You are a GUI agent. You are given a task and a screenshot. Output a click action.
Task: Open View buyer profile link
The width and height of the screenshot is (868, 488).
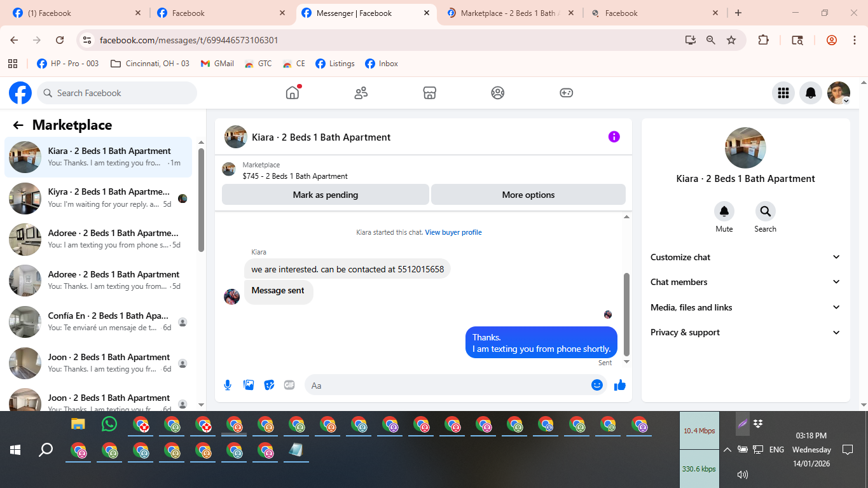coord(453,232)
